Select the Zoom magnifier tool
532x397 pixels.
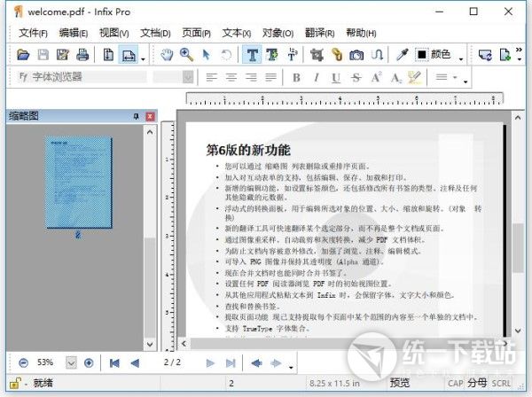[186, 55]
